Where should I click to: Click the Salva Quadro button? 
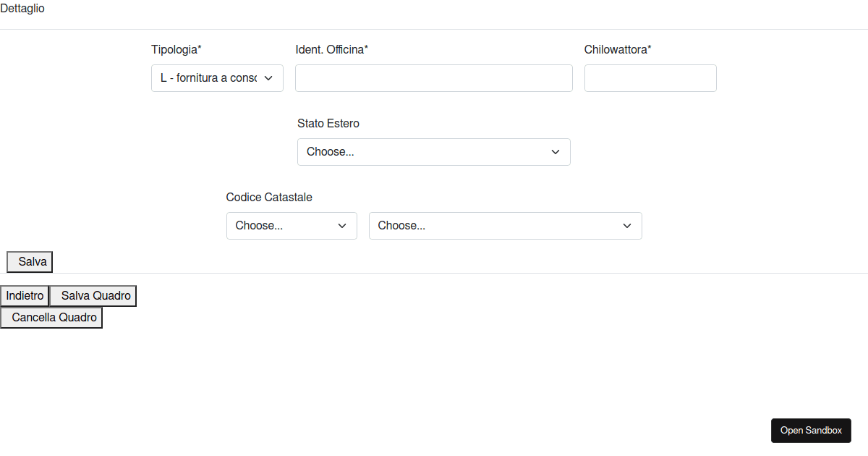click(93, 296)
